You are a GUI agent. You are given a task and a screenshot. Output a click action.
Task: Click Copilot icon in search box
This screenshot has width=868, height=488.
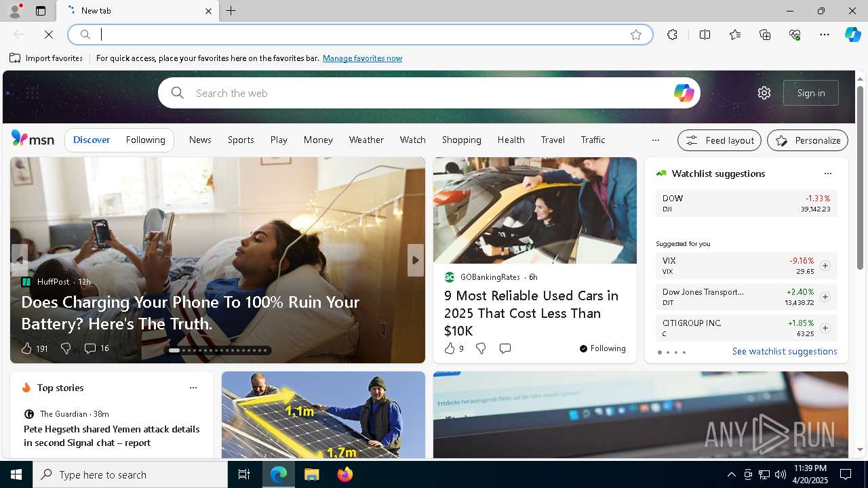[x=684, y=93]
